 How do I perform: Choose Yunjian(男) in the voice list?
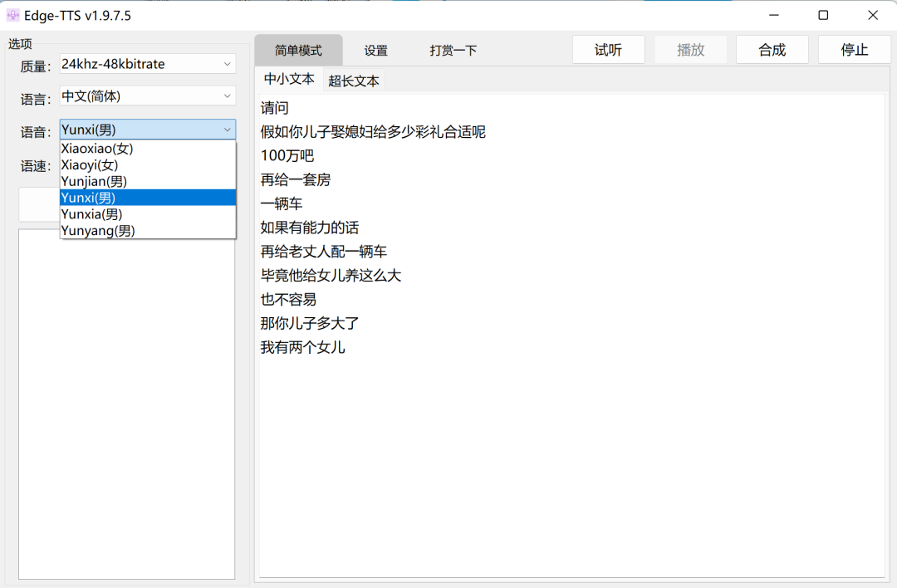[148, 181]
